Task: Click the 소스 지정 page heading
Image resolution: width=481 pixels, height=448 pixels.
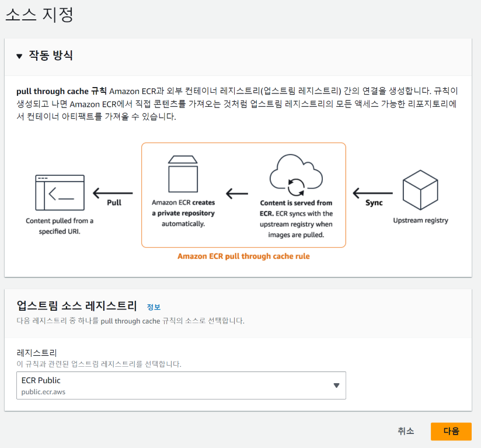Action: [40, 15]
